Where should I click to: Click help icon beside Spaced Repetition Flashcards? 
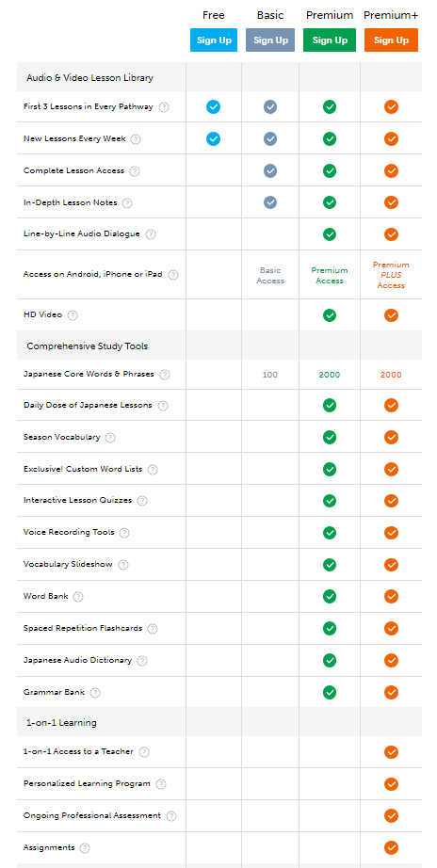[153, 629]
